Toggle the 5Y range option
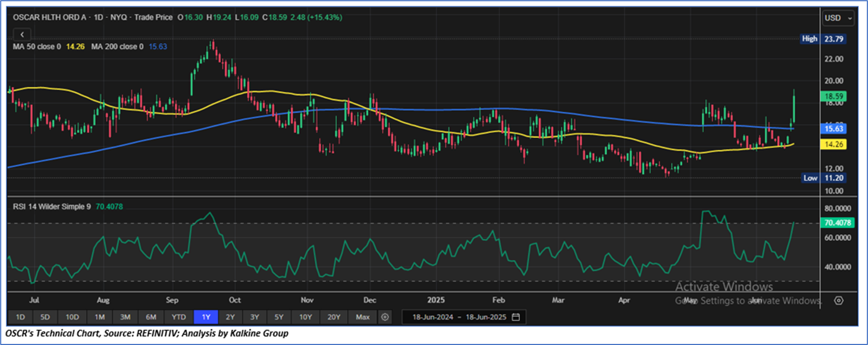This screenshot has height=345, width=868. [x=279, y=317]
